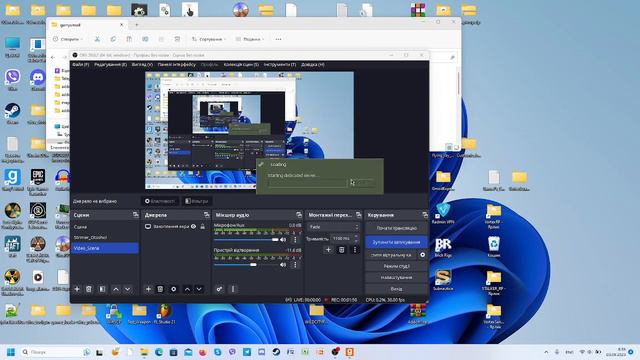Move the selected source down
This screenshot has width=640, height=360.
[199, 289]
